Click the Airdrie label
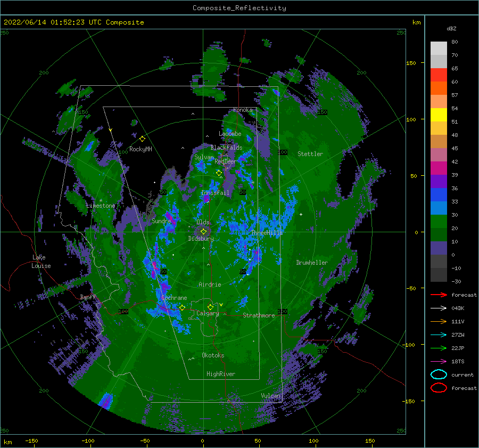The height and width of the screenshot is (448, 479). click(x=210, y=284)
